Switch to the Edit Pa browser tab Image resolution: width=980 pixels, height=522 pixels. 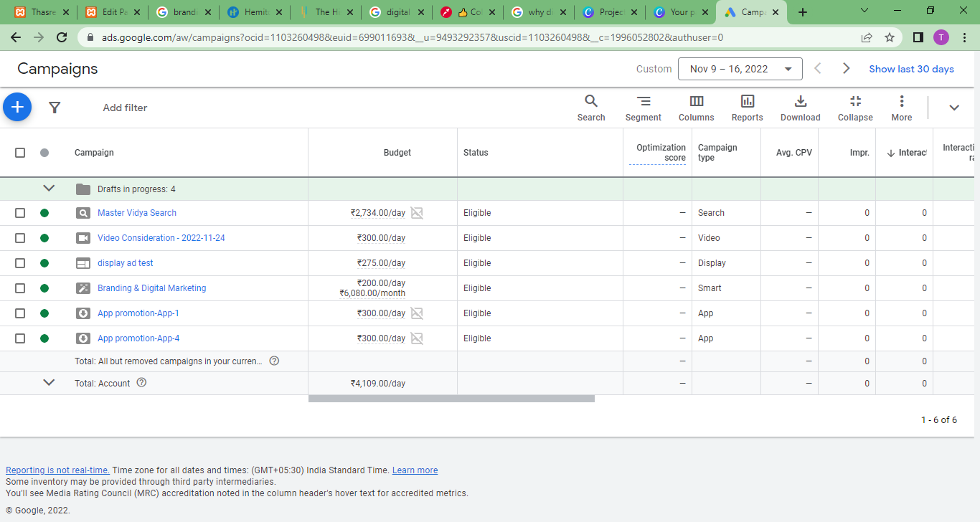point(112,12)
